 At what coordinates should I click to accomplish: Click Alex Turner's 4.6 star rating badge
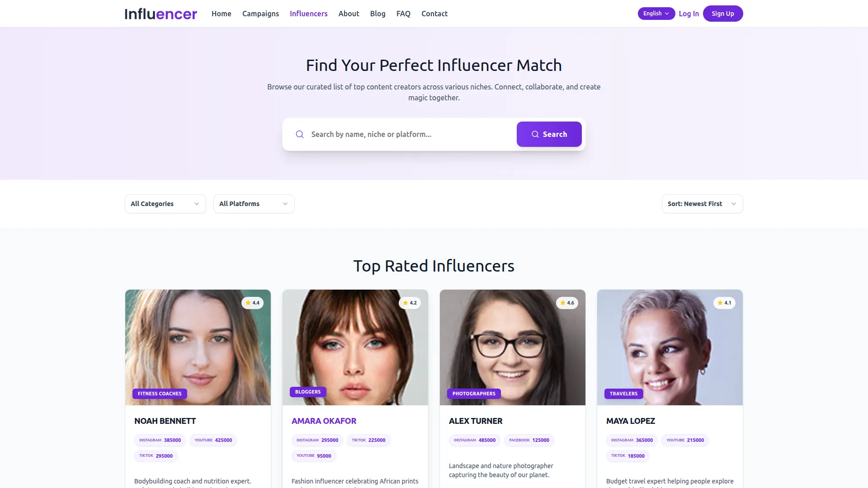567,303
